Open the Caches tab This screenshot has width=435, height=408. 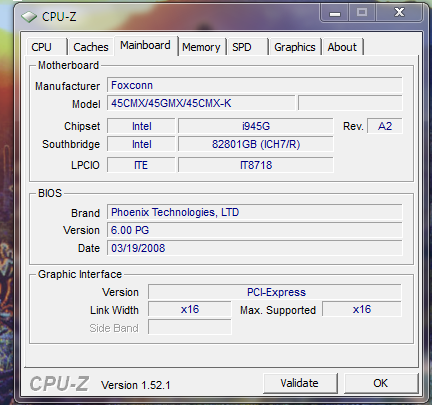coord(91,47)
